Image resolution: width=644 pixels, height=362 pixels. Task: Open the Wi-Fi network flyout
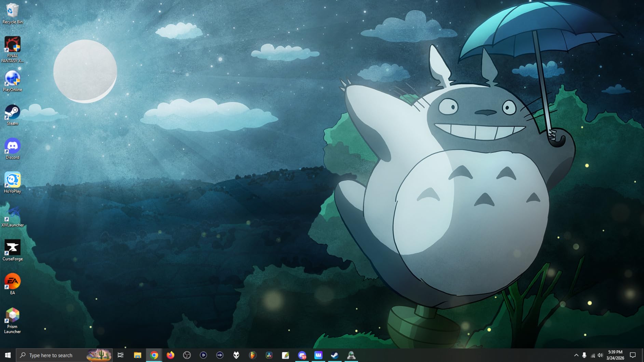coord(592,355)
